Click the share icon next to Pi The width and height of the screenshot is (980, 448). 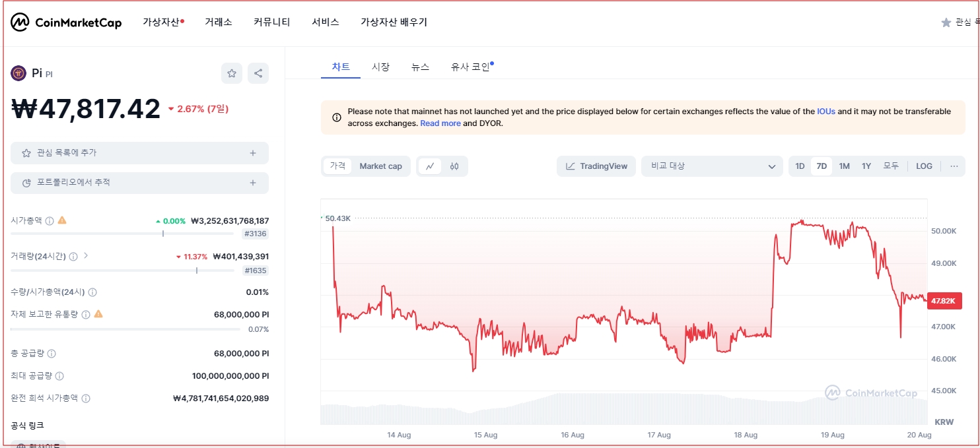point(258,73)
